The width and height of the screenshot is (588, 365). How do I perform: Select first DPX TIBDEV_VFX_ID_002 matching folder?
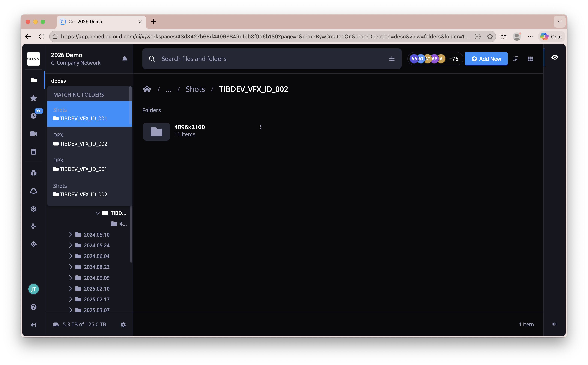click(90, 139)
